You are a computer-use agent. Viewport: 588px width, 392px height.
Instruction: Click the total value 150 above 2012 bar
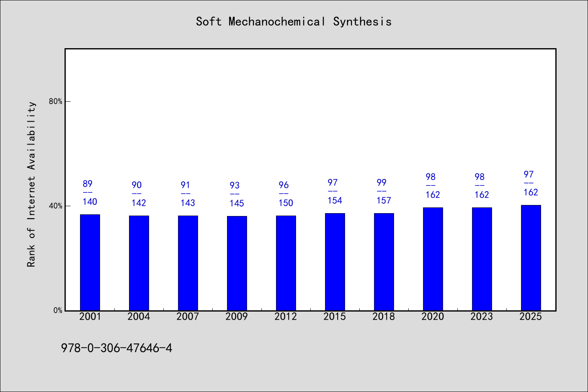tap(286, 203)
